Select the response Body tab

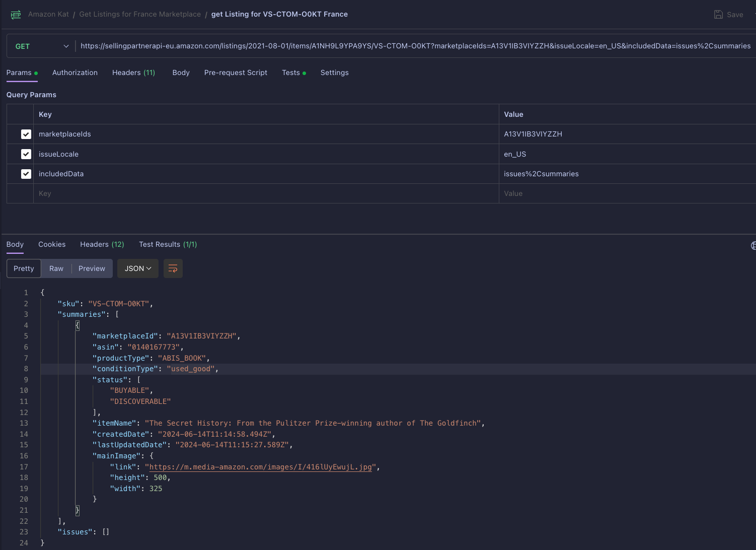tap(15, 244)
